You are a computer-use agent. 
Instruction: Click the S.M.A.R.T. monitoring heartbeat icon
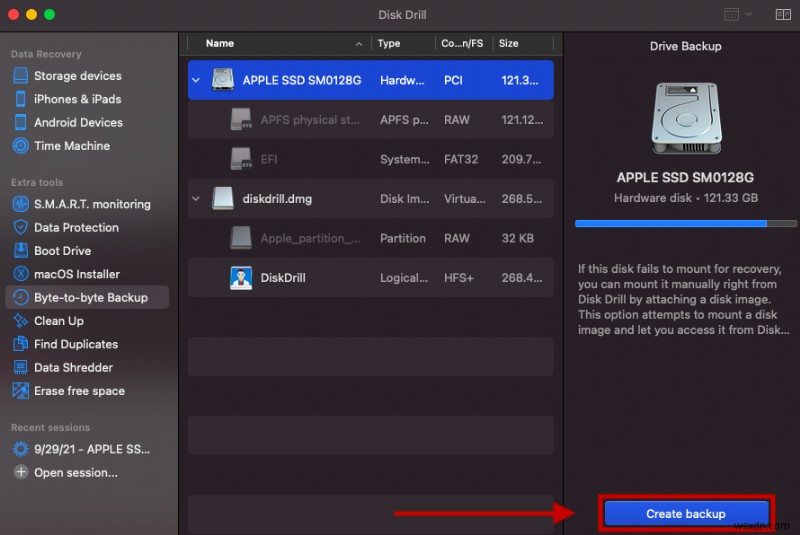pyautogui.click(x=20, y=204)
